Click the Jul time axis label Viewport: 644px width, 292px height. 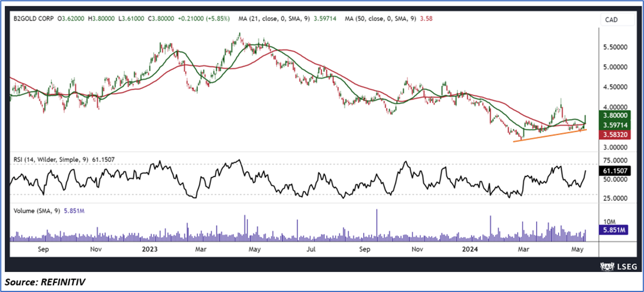pyautogui.click(x=311, y=249)
